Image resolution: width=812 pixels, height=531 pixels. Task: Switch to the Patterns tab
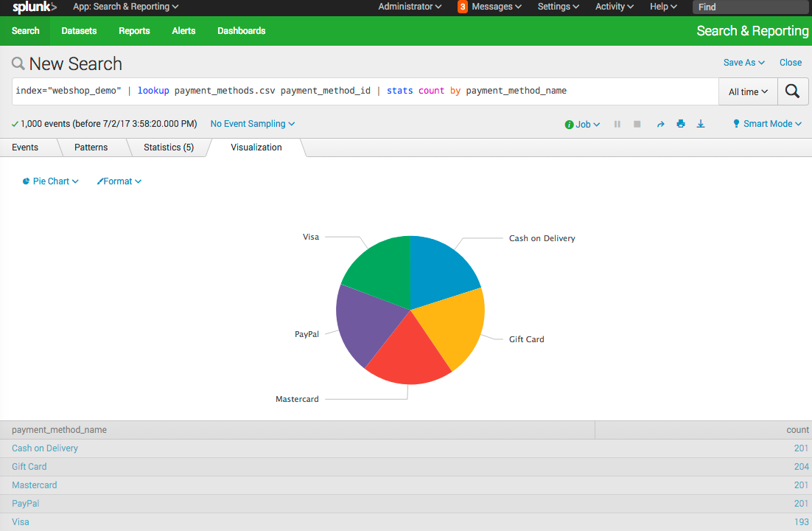[91, 147]
